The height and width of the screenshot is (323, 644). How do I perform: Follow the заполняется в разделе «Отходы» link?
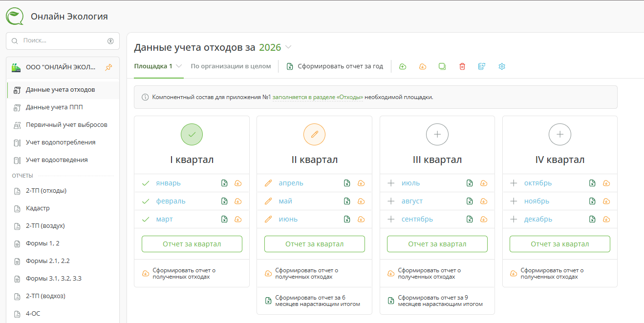(x=318, y=97)
